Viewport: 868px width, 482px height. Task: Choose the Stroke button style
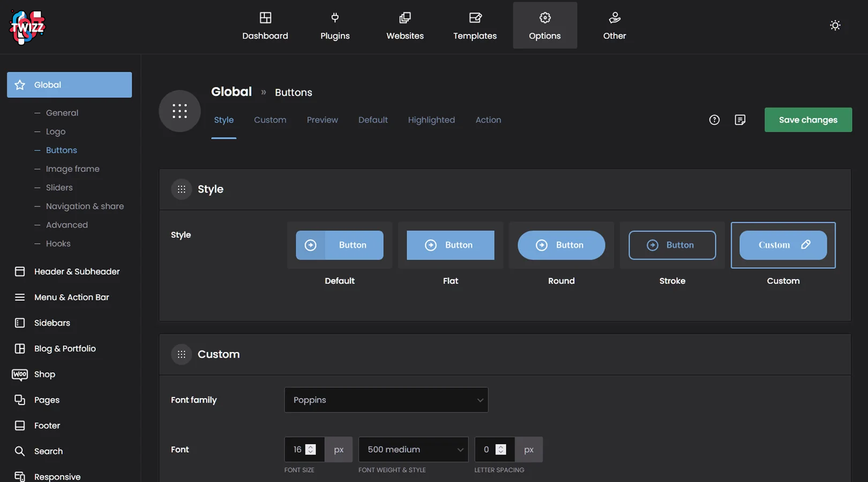coord(672,245)
